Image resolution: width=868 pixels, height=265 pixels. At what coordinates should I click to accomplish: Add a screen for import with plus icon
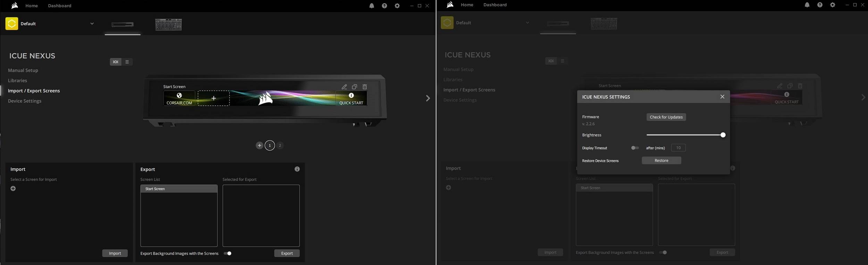coord(13,188)
